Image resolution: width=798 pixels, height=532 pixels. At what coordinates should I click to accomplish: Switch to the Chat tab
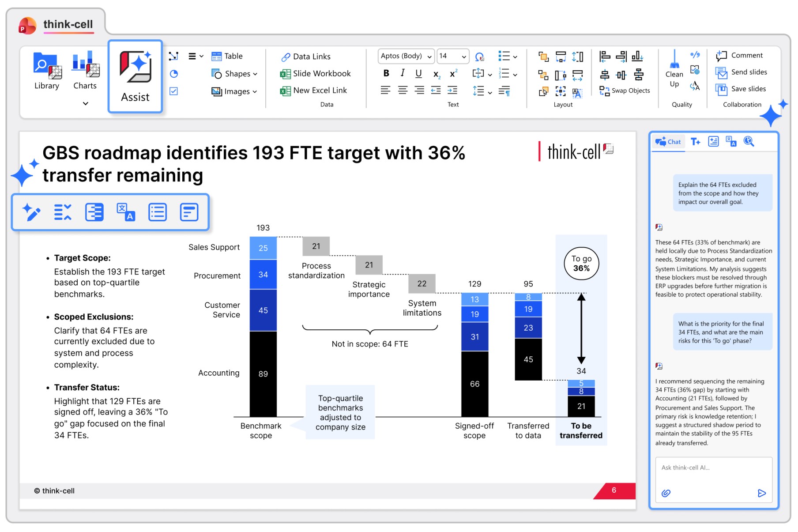[x=668, y=142]
